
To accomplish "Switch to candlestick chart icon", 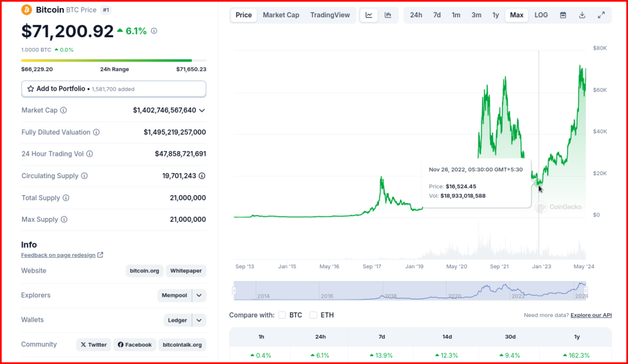I will pos(388,15).
